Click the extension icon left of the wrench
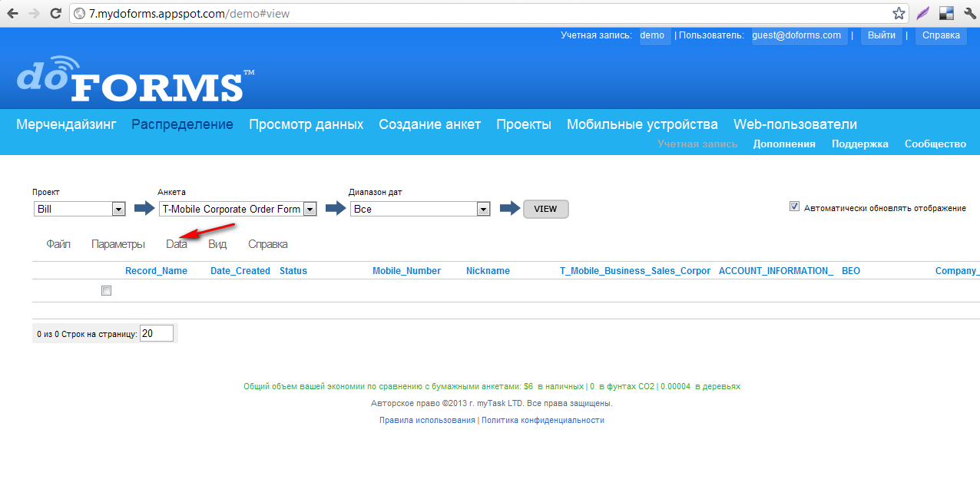 (946, 13)
